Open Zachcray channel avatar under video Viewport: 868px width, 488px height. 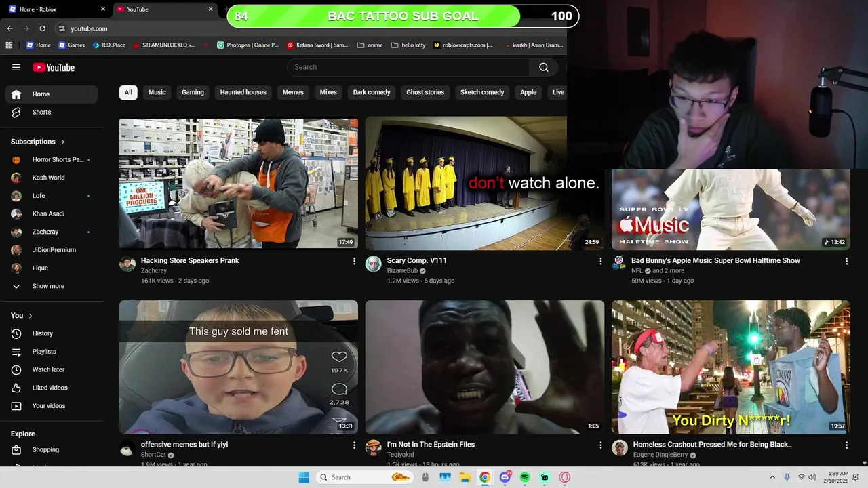[127, 264]
